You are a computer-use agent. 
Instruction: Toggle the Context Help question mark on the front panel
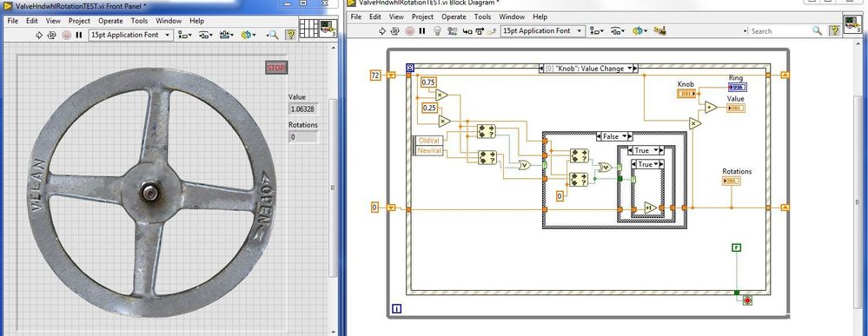coord(290,35)
